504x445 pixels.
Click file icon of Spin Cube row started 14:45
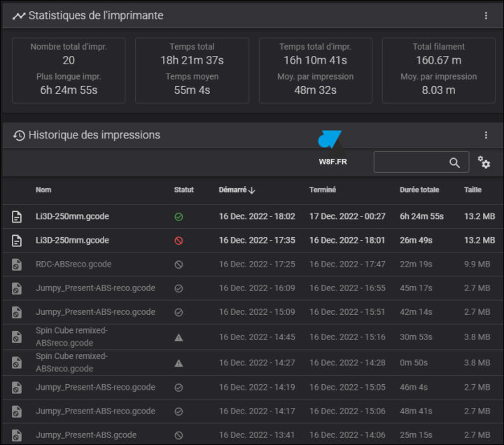click(x=17, y=337)
